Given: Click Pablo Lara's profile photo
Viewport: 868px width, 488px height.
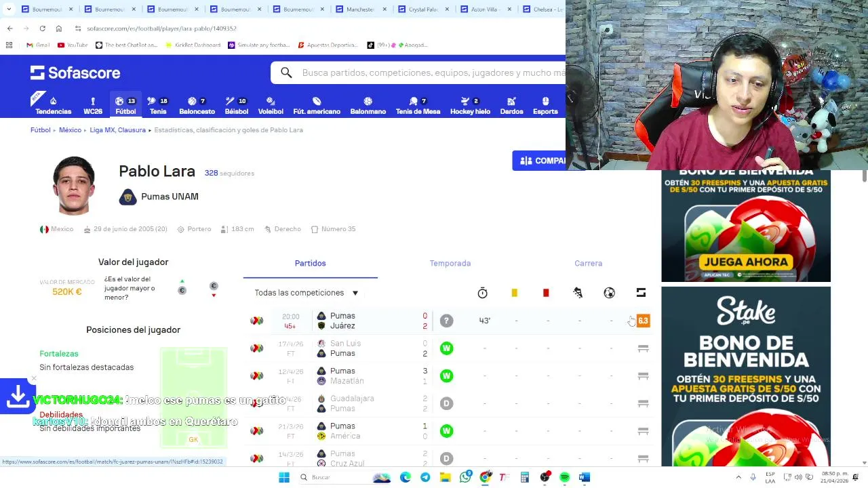Looking at the screenshot, I should pyautogui.click(x=73, y=186).
